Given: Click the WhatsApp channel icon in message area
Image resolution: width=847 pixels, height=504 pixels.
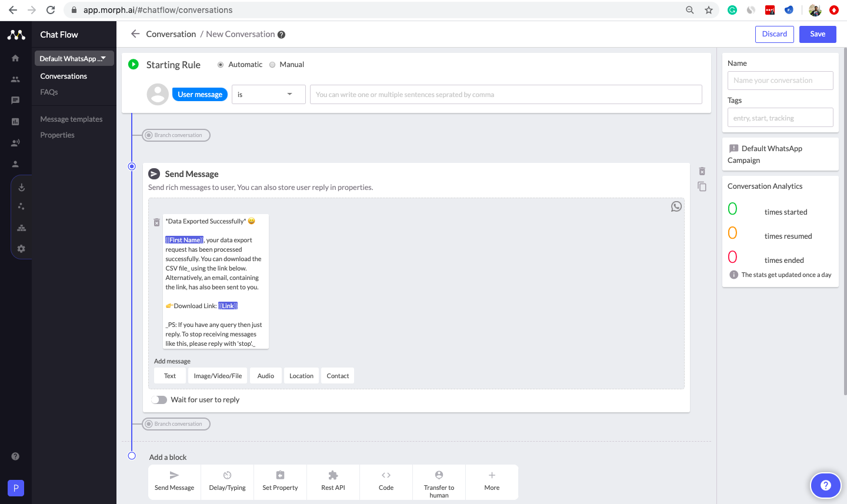Looking at the screenshot, I should (x=676, y=206).
